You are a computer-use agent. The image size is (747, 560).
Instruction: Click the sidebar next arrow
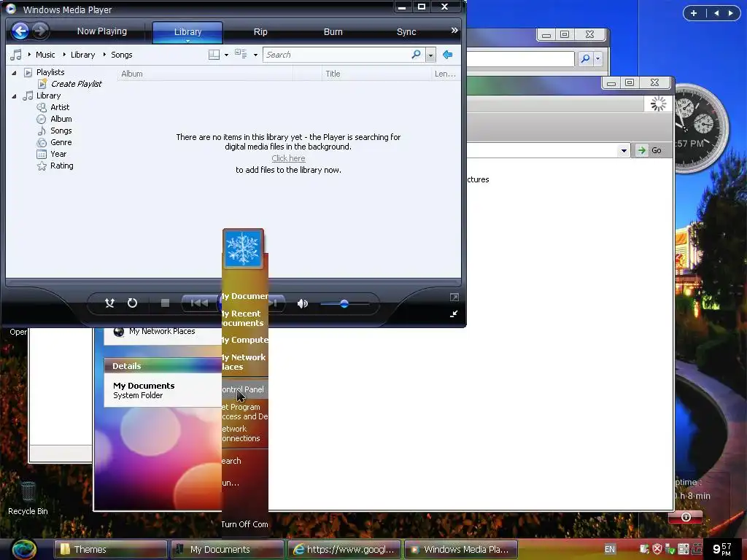coord(730,13)
